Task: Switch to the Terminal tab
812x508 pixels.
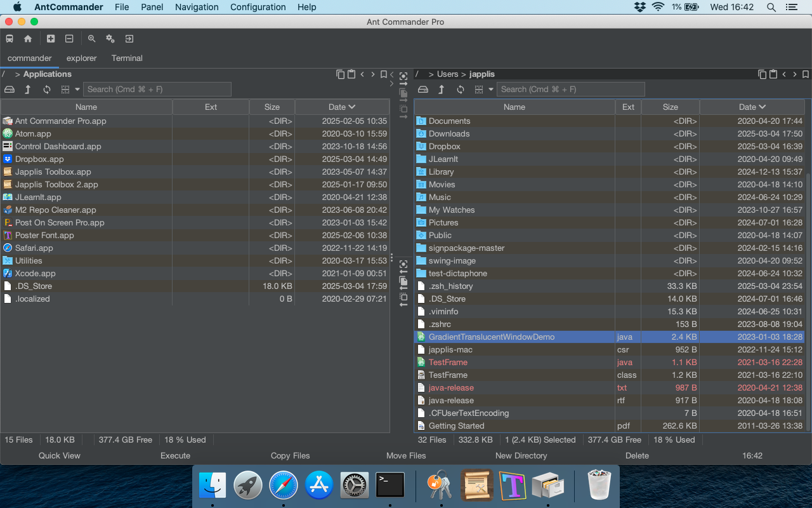Action: point(127,58)
